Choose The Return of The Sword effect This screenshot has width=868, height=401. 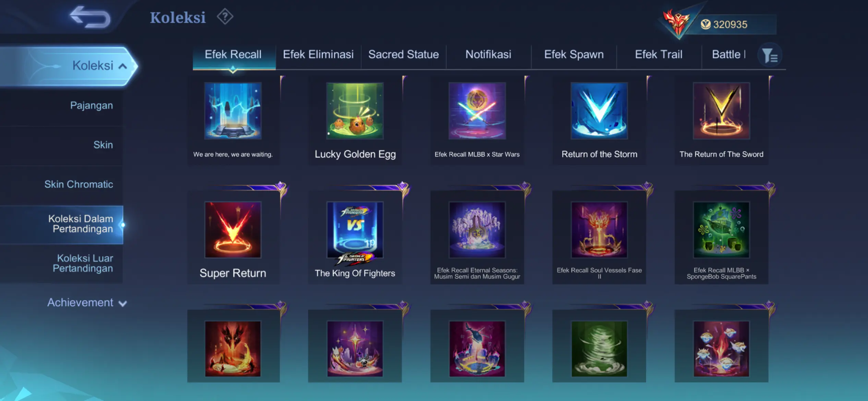[x=721, y=120]
